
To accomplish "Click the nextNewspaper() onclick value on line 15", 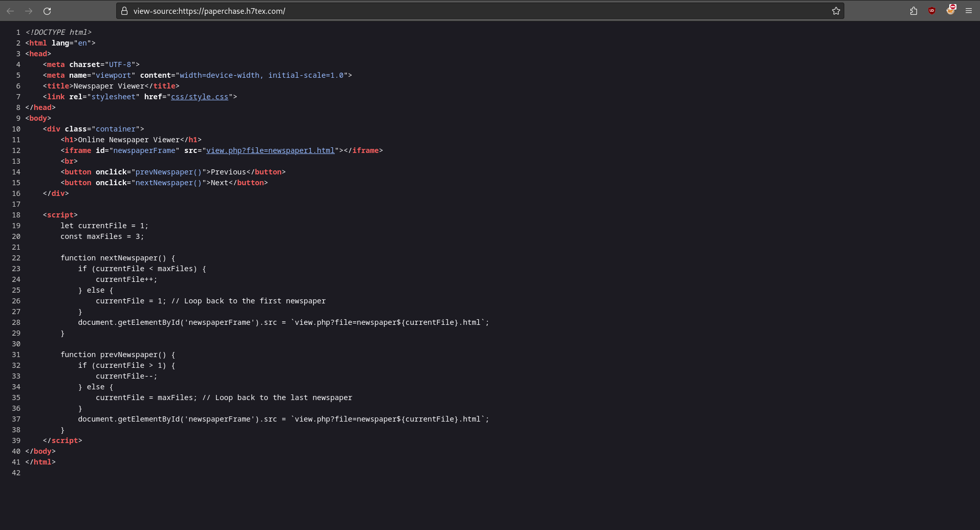I will 168,183.
